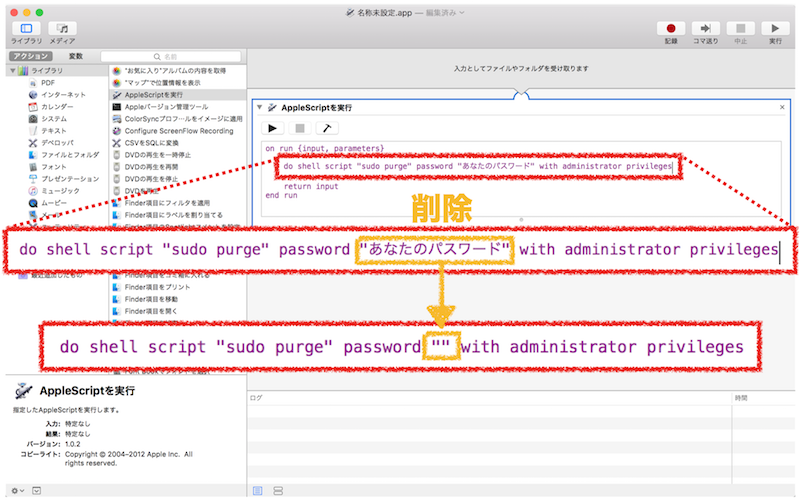Start recording with the 記録 button
This screenshot has height=502, width=800.
click(671, 29)
